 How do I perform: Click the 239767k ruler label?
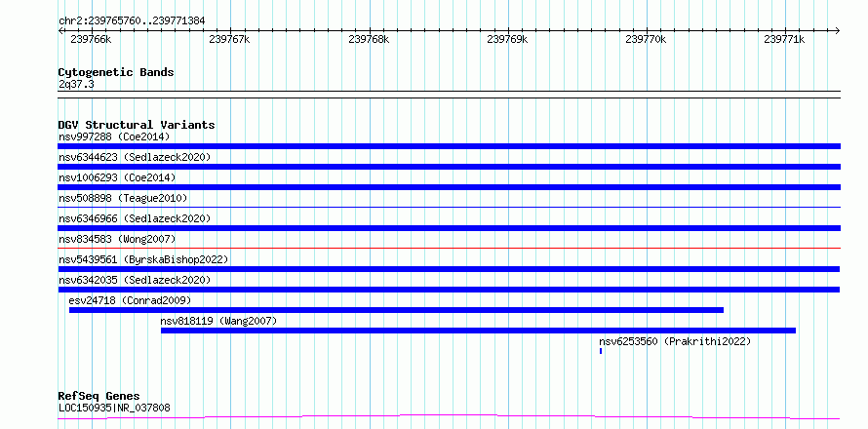[x=230, y=40]
